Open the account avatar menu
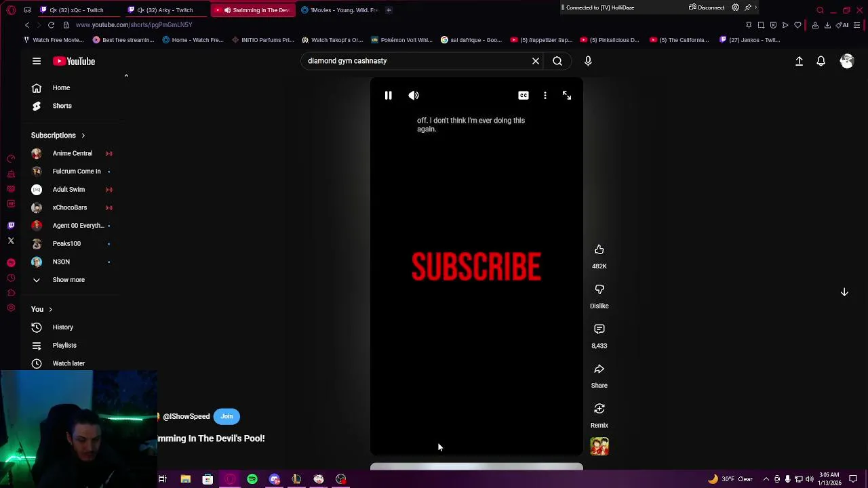 coord(847,61)
